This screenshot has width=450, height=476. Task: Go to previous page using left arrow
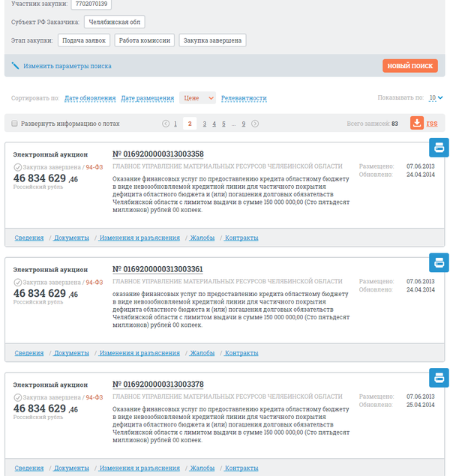coord(166,124)
